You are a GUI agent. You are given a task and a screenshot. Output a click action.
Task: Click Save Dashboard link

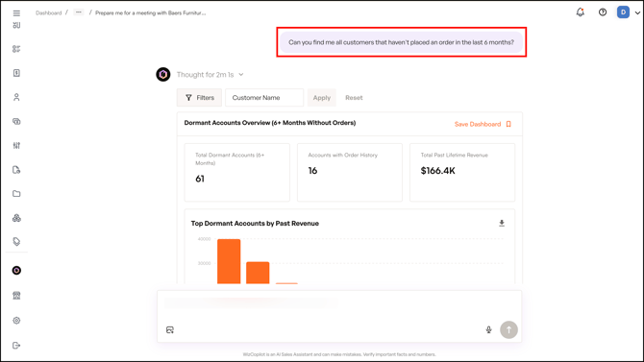478,124
